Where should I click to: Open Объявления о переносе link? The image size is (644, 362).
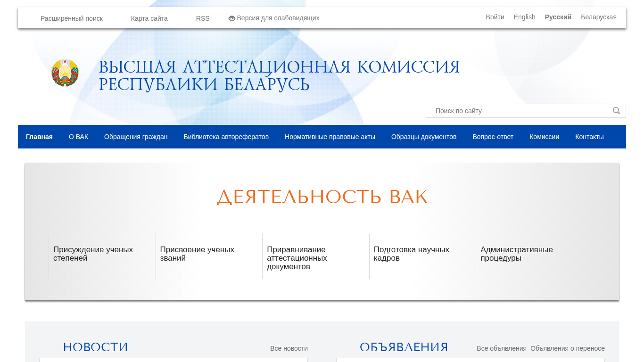click(568, 348)
